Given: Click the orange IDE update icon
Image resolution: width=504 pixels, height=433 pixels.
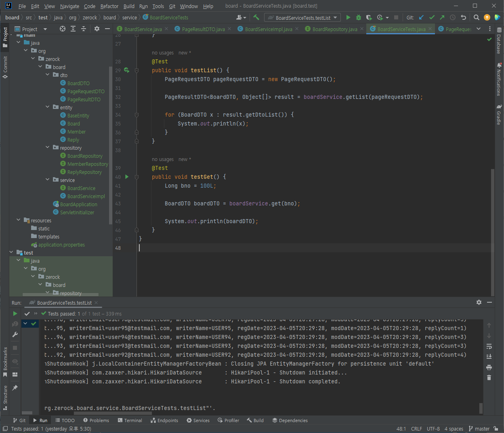Looking at the screenshot, I should click(x=487, y=17).
